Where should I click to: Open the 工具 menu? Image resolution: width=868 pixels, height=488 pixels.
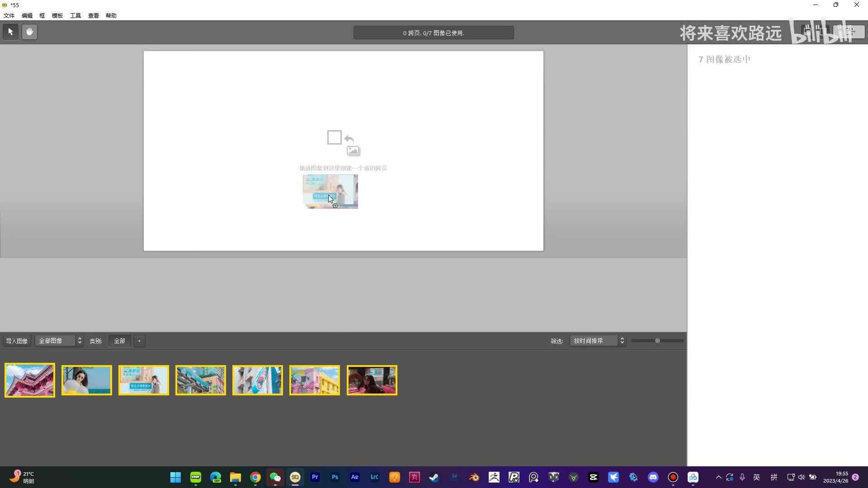[75, 16]
